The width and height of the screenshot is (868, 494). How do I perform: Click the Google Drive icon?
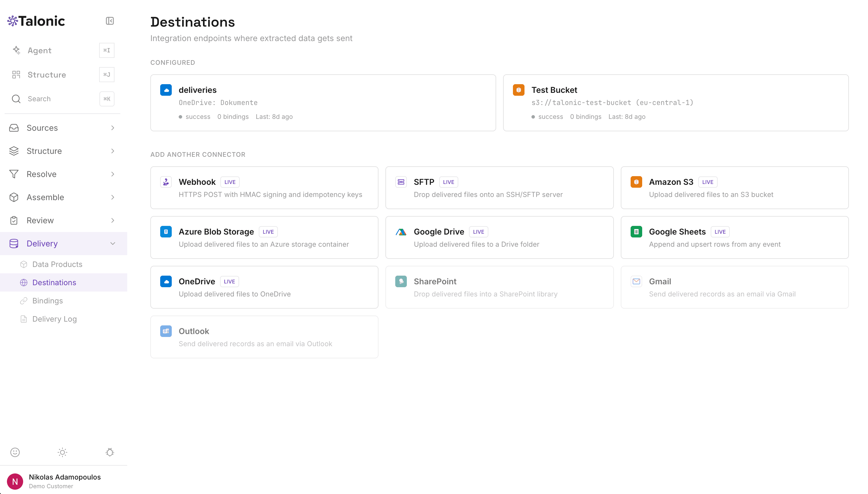tap(401, 232)
